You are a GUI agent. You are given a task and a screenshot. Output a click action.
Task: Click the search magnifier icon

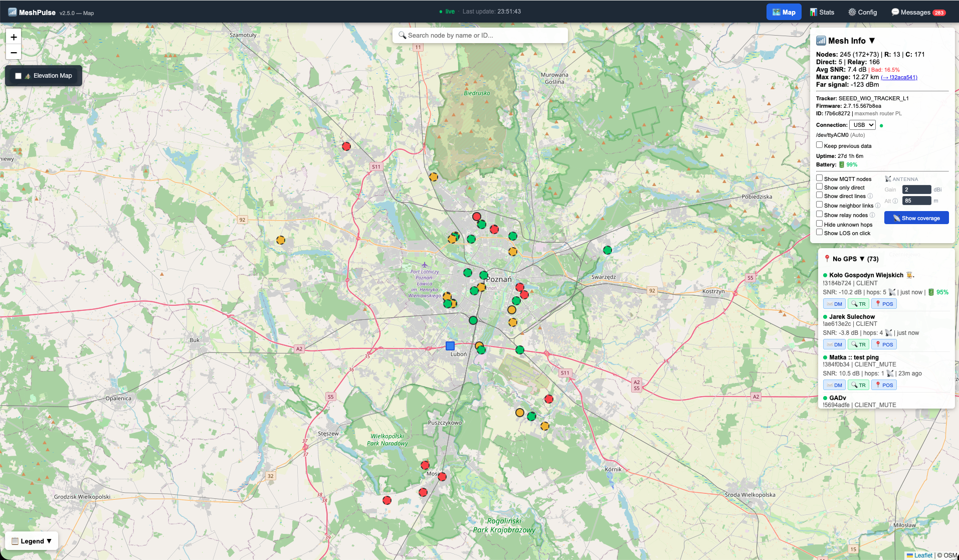point(402,35)
